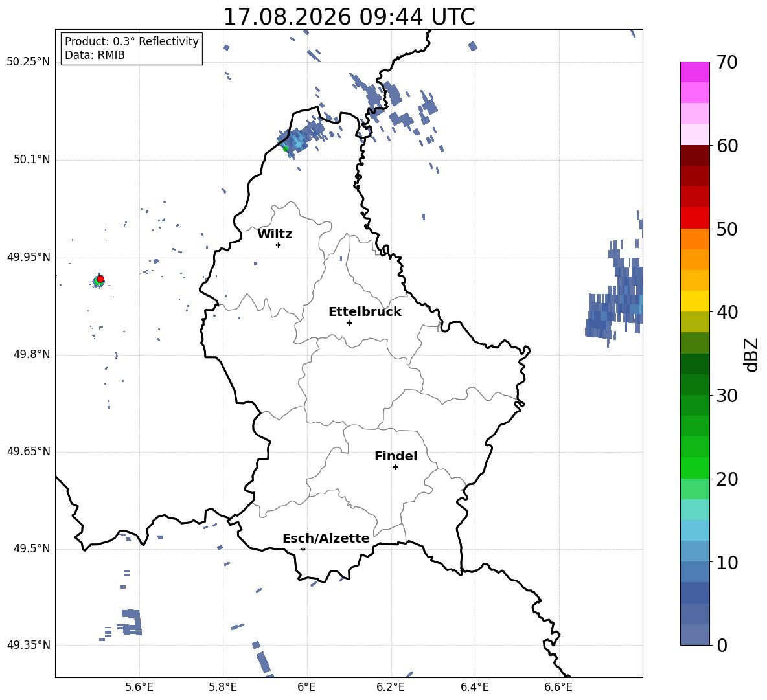Click the 17.08.2026 09:44 UTC title
This screenshot has height=700, width=767.
pos(349,17)
